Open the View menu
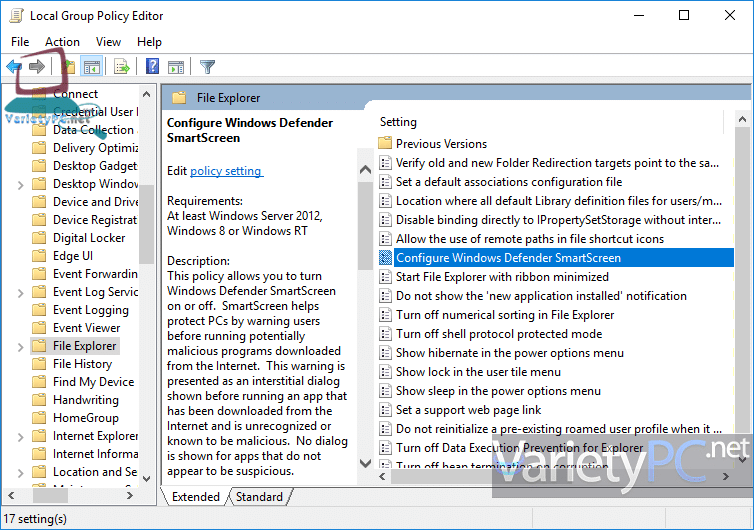This screenshot has width=754, height=530. [108, 42]
